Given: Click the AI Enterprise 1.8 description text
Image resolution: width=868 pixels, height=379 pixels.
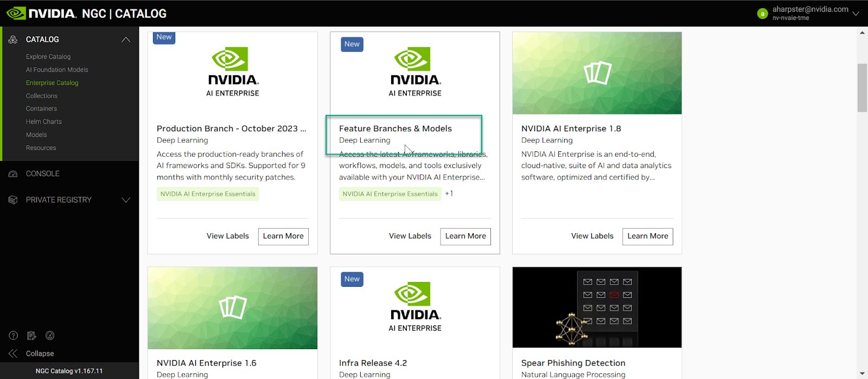Looking at the screenshot, I should click(x=596, y=166).
